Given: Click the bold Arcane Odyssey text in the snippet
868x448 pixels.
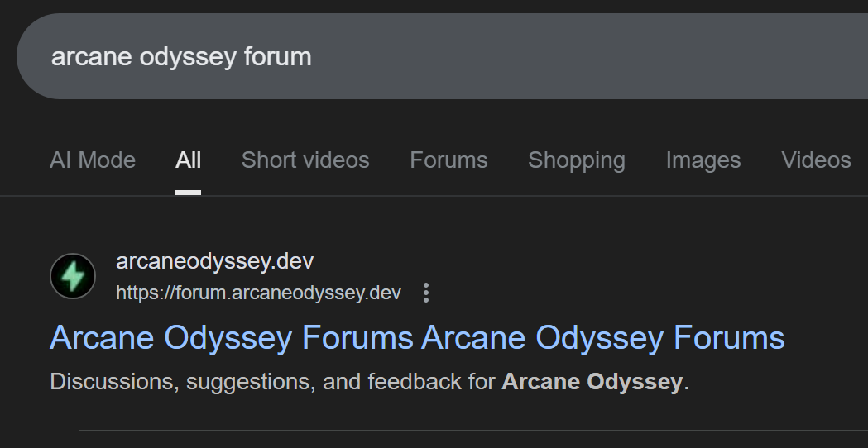Looking at the screenshot, I should pos(592,382).
